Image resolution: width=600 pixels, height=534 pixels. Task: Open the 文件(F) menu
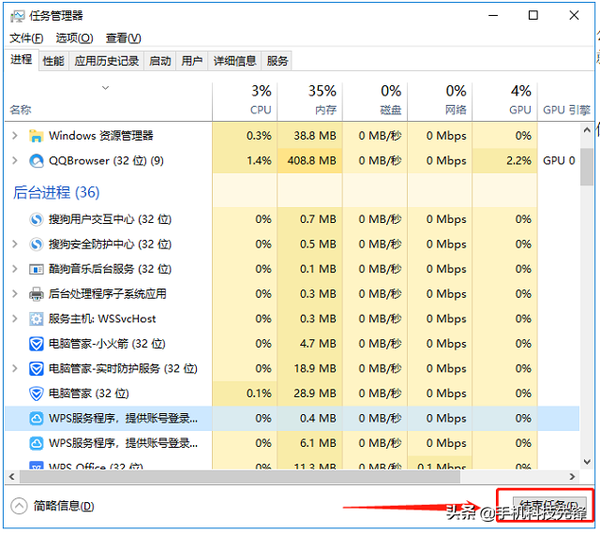click(26, 38)
